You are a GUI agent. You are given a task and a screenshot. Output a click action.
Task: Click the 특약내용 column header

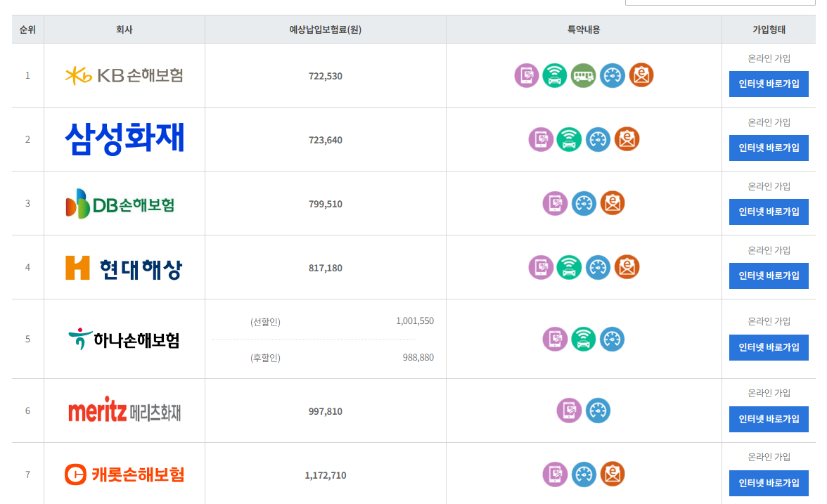[584, 30]
